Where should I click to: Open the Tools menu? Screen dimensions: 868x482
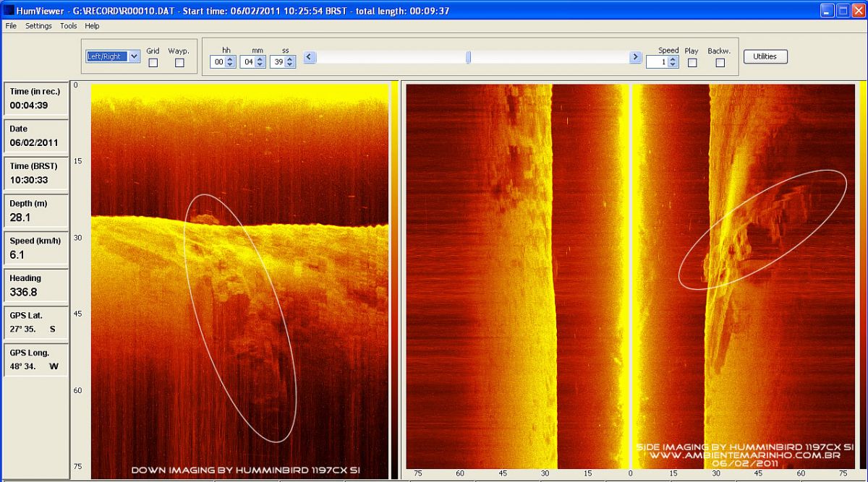click(69, 26)
